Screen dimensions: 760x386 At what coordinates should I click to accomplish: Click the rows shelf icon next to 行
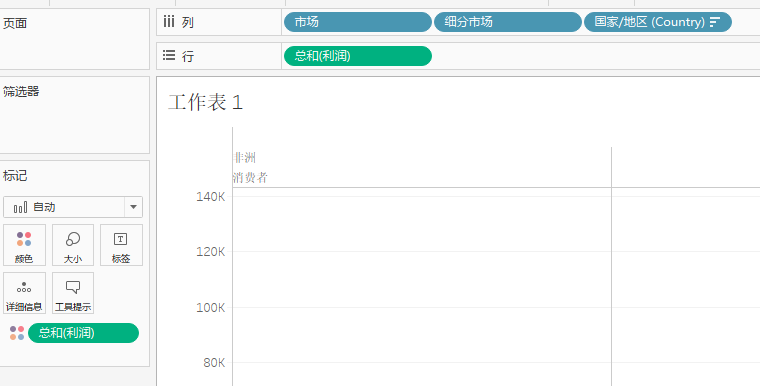pos(169,55)
